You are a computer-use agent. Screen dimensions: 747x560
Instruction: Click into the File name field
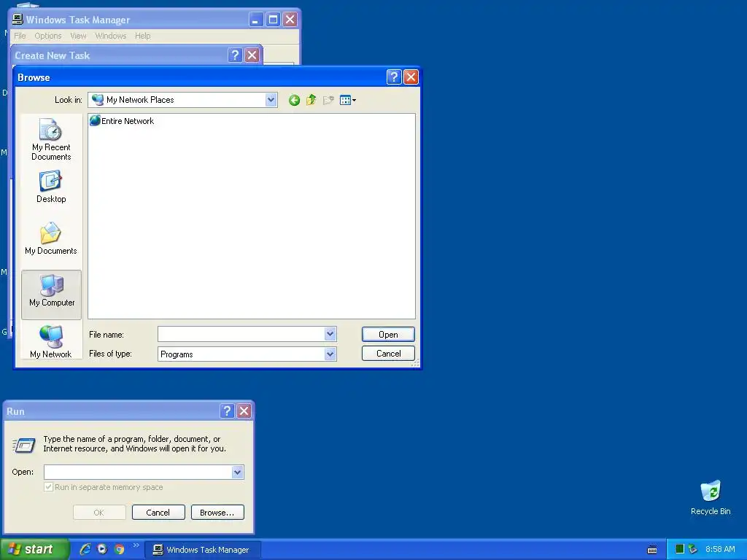tap(241, 334)
